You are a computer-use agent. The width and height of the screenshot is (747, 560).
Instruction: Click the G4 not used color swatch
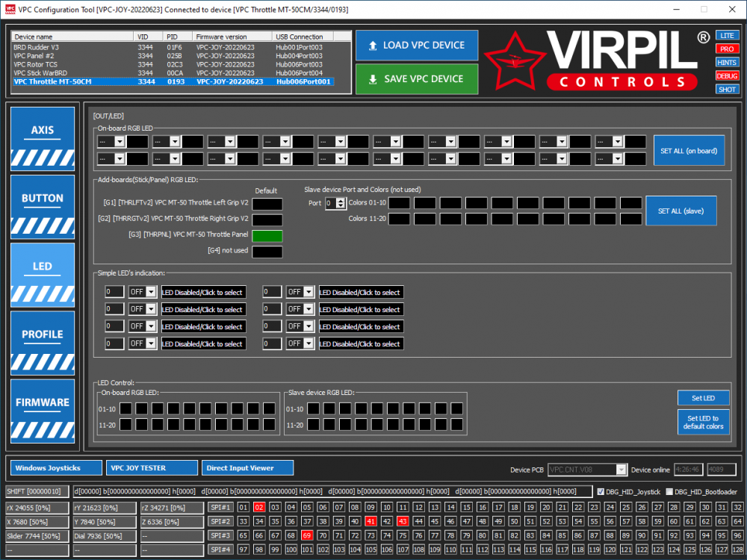(267, 252)
